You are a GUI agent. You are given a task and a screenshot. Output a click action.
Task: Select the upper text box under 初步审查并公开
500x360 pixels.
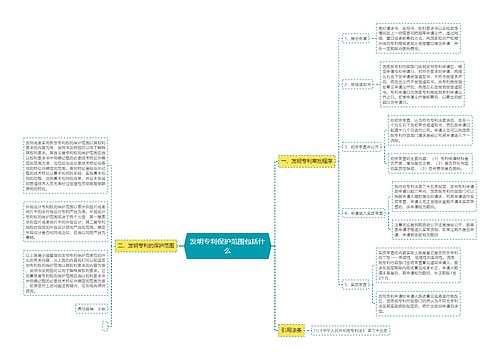click(430, 130)
